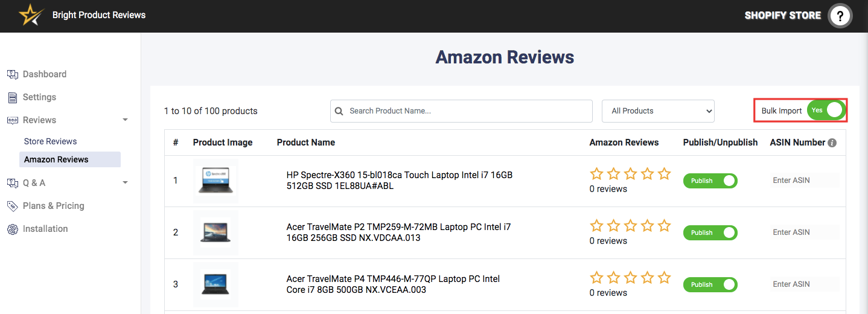Click the Settings sidebar icon
The image size is (868, 314).
pos(12,97)
